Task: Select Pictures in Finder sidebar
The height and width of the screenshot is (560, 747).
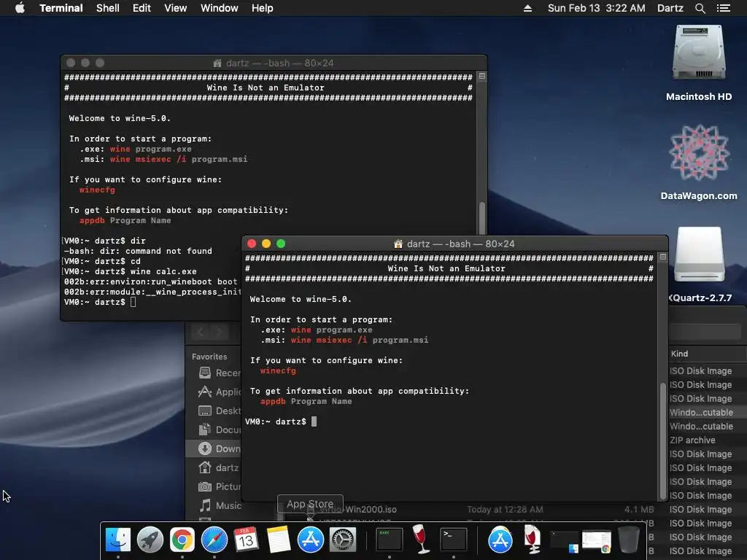Action: point(219,486)
